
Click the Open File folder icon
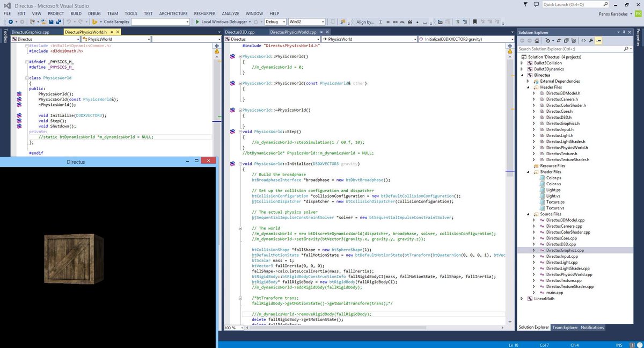pyautogui.click(x=44, y=21)
